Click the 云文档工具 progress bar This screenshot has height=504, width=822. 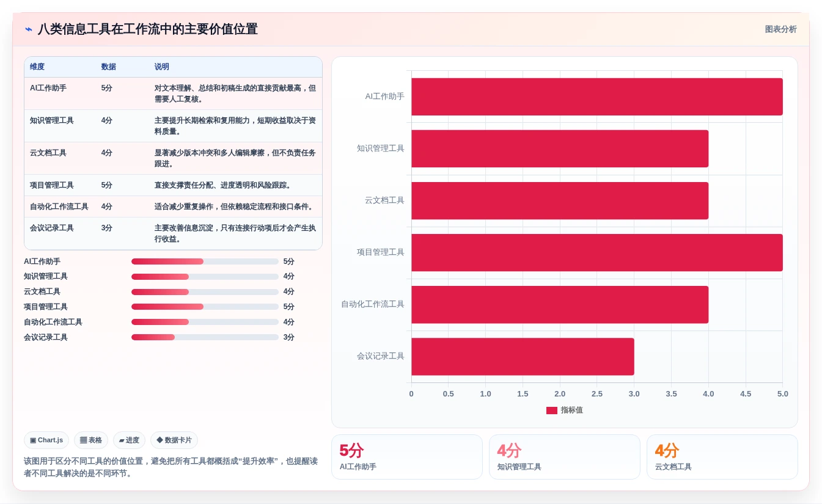pos(205,292)
